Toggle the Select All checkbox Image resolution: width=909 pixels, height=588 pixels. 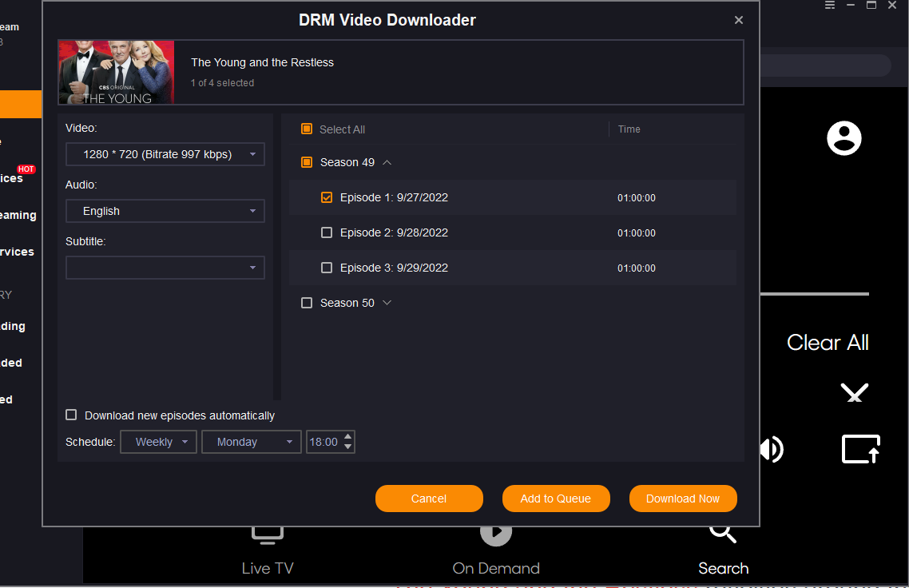[x=307, y=129]
